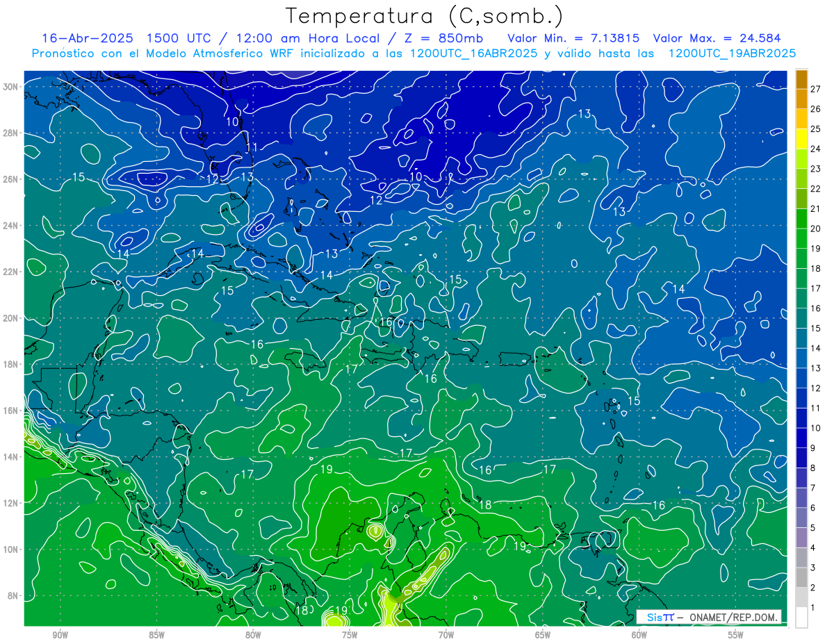The height and width of the screenshot is (644, 834).
Task: Click color scale label "22"
Action: click(816, 189)
